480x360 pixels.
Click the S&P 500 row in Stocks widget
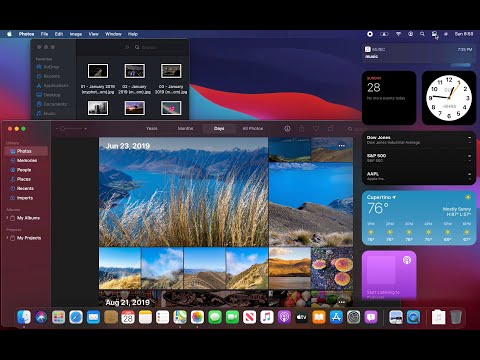tap(419, 158)
